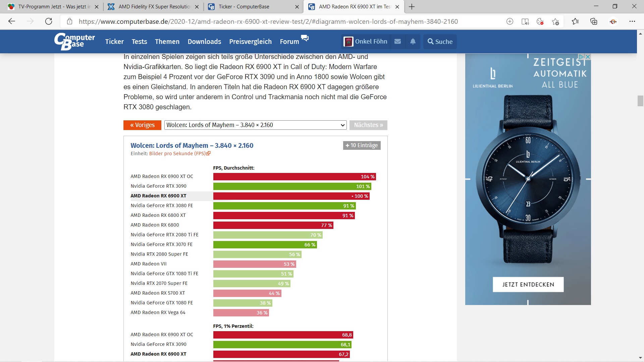Viewport: 644px width, 362px height.
Task: Add page to favorites with star icon
Action: [555, 22]
